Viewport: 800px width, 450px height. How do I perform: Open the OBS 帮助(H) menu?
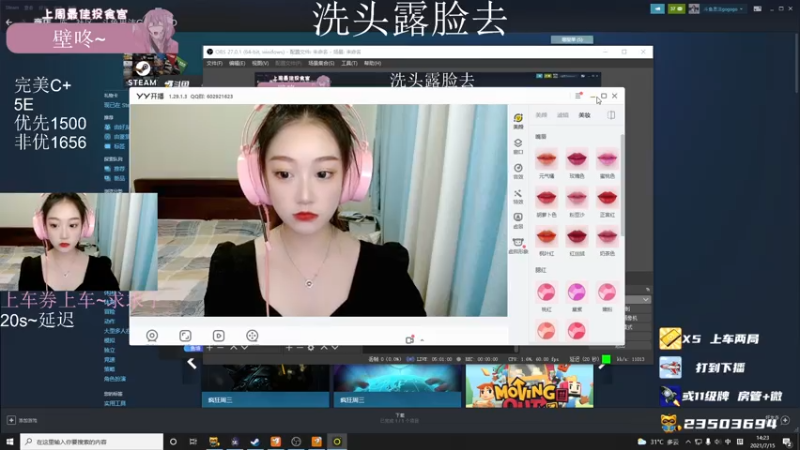tap(372, 63)
